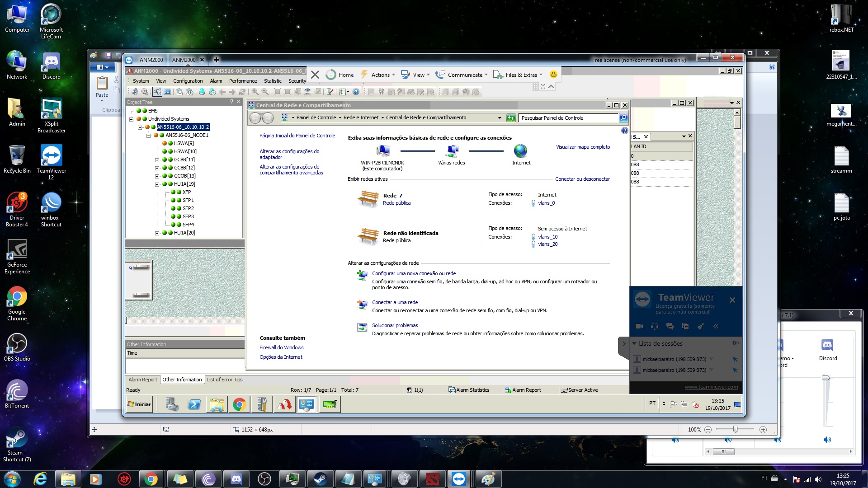Screen dimensions: 868x488
Task: Click the ANM2000 help question mark icon
Action: (x=356, y=92)
